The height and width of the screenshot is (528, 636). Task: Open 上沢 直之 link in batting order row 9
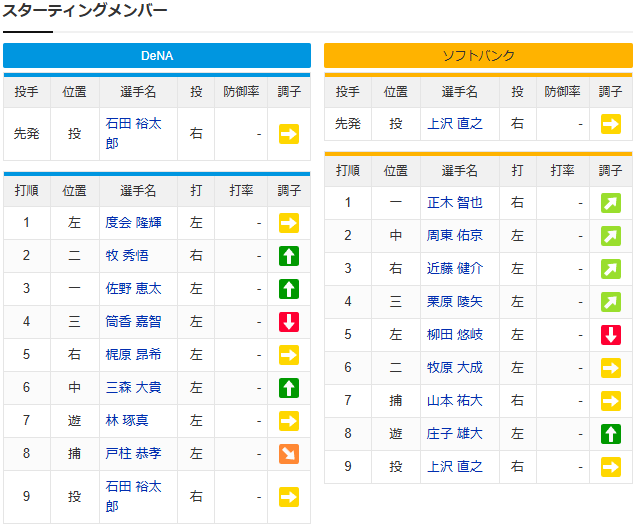tap(455, 466)
